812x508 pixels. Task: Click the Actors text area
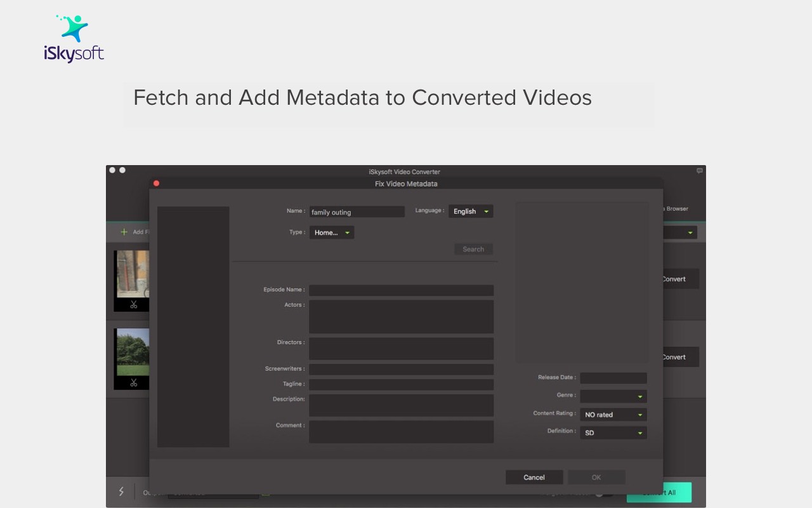[x=401, y=317]
